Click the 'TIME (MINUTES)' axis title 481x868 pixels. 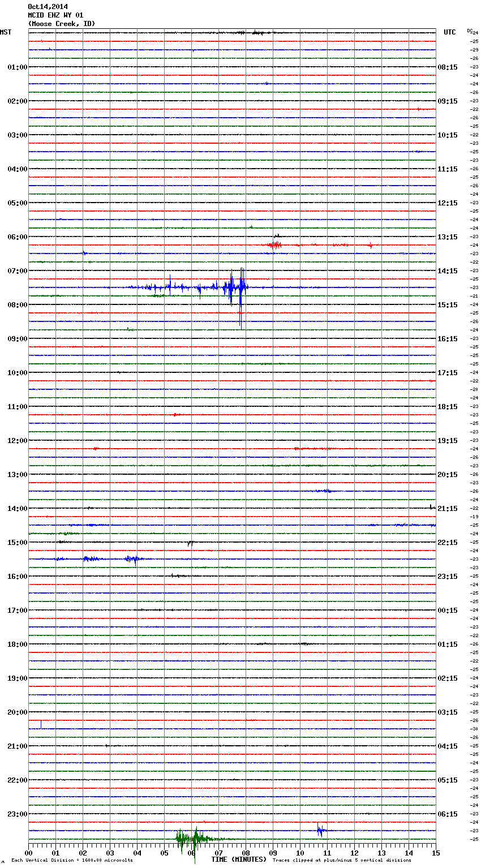239,860
